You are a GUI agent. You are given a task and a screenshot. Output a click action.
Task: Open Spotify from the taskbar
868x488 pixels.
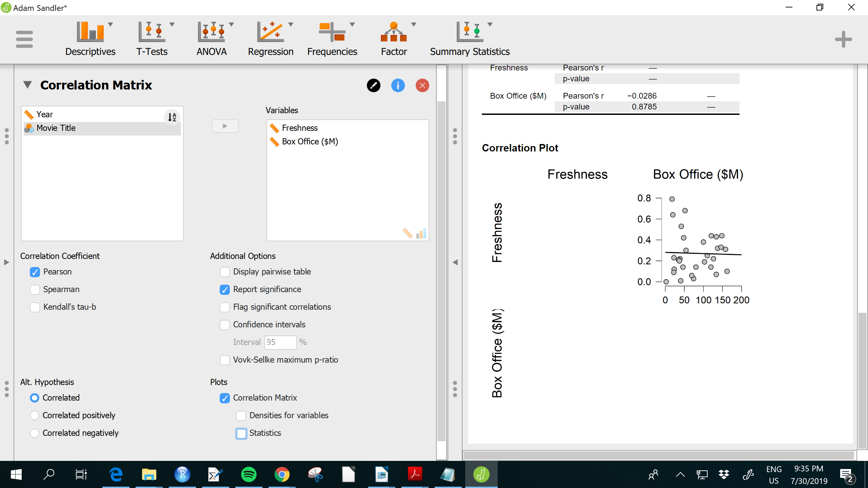pyautogui.click(x=249, y=474)
